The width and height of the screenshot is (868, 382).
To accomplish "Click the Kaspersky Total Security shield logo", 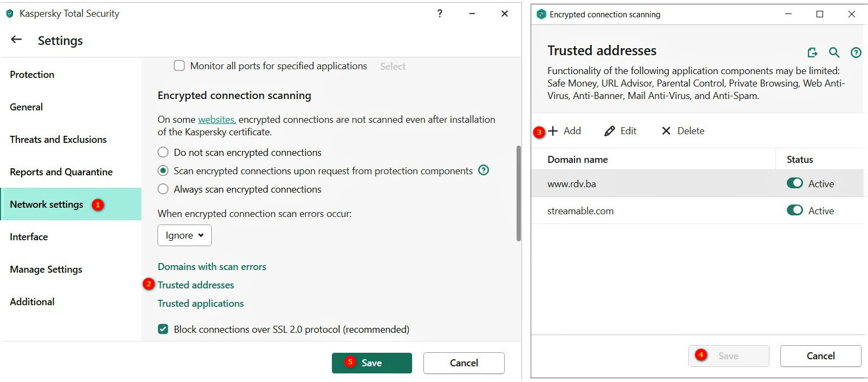I will pos(10,14).
